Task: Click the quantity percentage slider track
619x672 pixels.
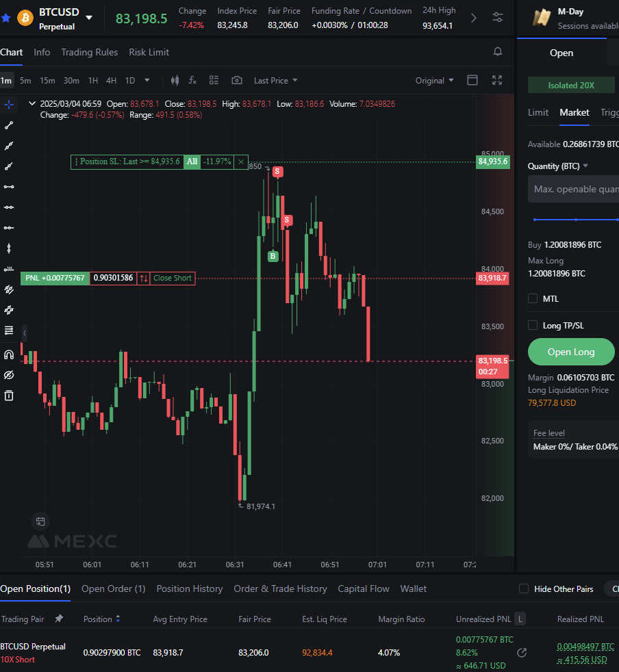Action: click(x=576, y=220)
